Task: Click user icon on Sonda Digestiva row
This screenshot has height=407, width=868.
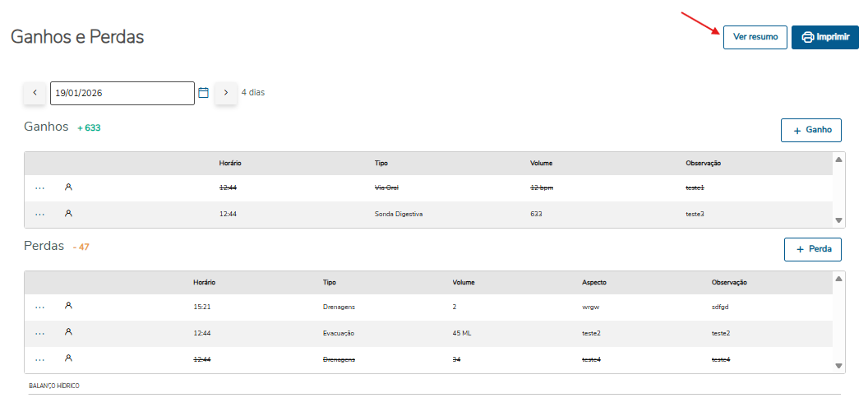Action: click(x=68, y=214)
